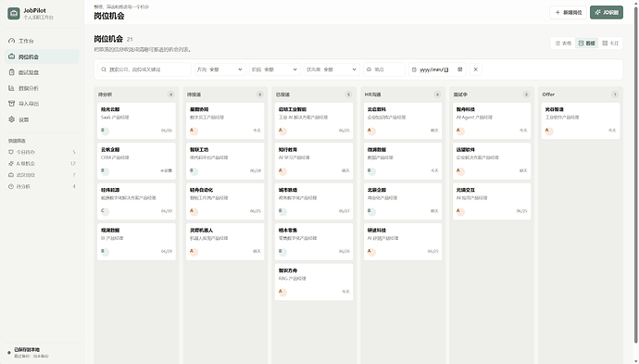Focus the company and keyword search field
The image size is (639, 364).
coord(144,69)
